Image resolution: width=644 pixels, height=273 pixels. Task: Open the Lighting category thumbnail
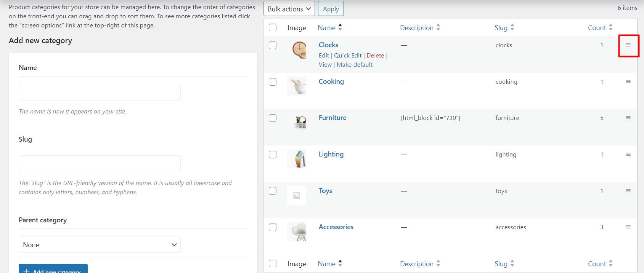(297, 159)
